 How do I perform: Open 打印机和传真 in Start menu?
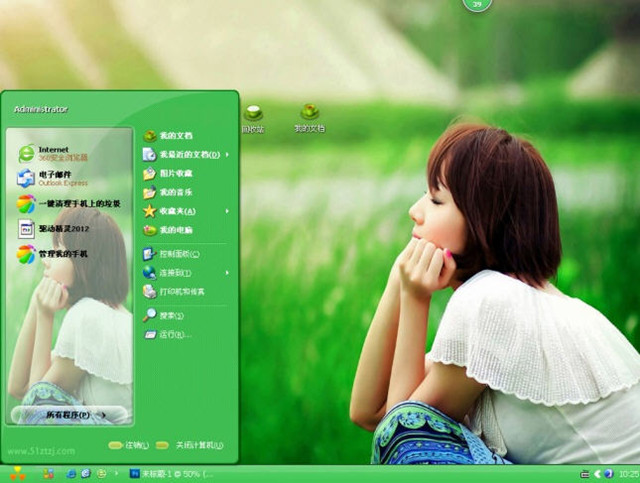pos(173,292)
